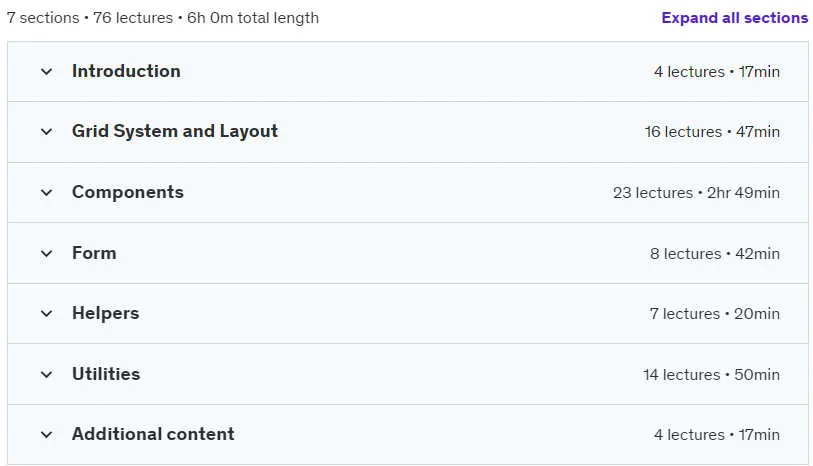Click the 23 lectures 2hr 49min label

[696, 193]
